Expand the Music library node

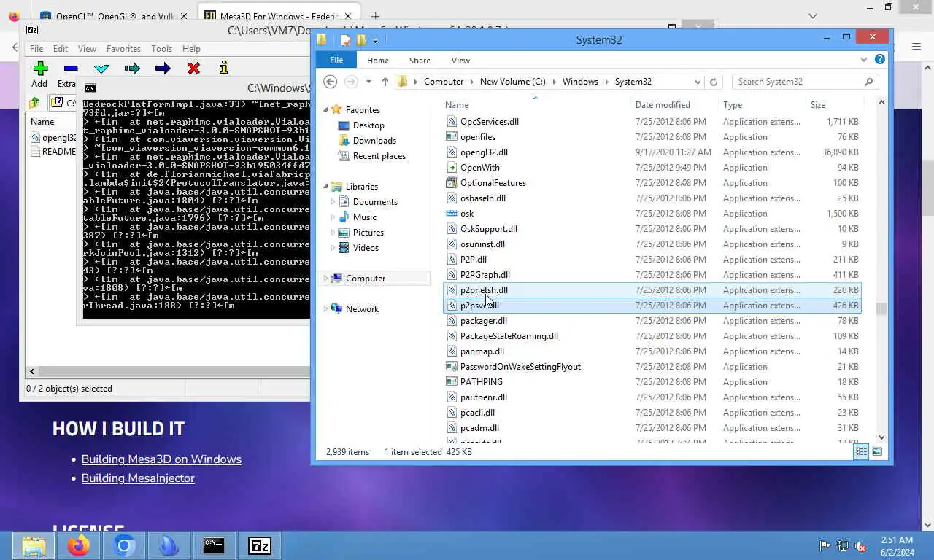[333, 217]
